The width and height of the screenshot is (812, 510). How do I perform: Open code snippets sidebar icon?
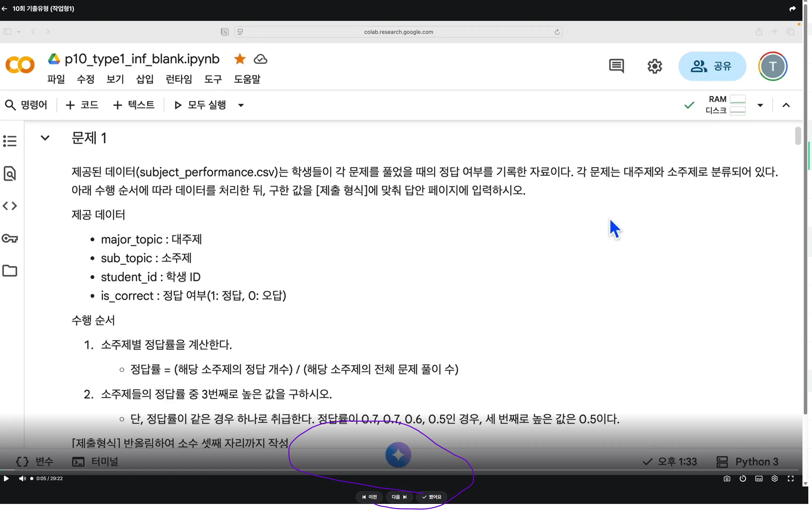click(10, 206)
